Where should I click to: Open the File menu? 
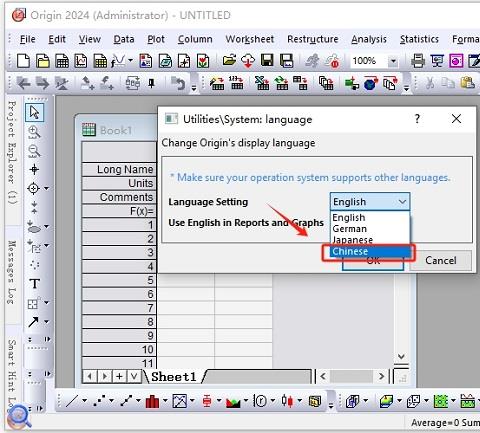tap(27, 39)
